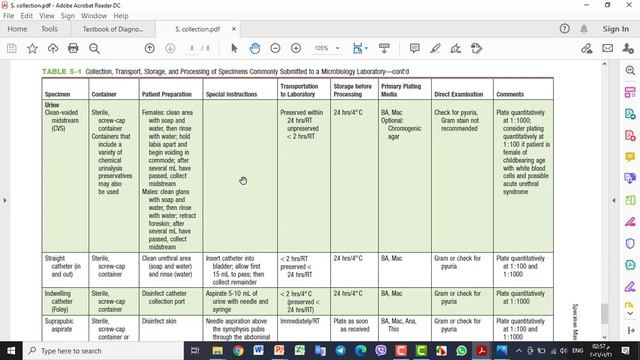640x360 pixels.
Task: Activate the Hand pan tool
Action: pos(255,48)
